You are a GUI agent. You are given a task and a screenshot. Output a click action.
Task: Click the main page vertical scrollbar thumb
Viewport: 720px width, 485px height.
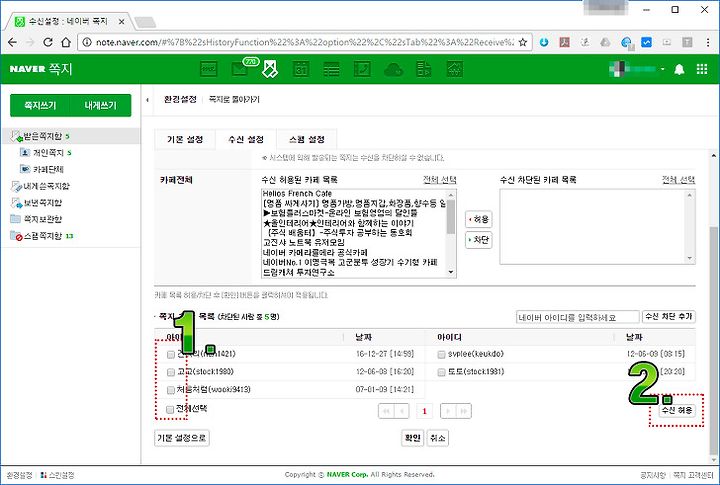pos(714,340)
